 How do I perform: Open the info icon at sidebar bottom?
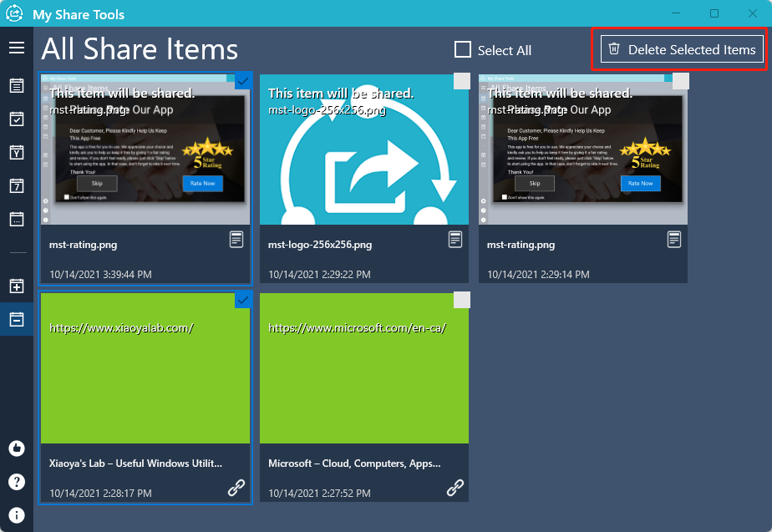17,514
